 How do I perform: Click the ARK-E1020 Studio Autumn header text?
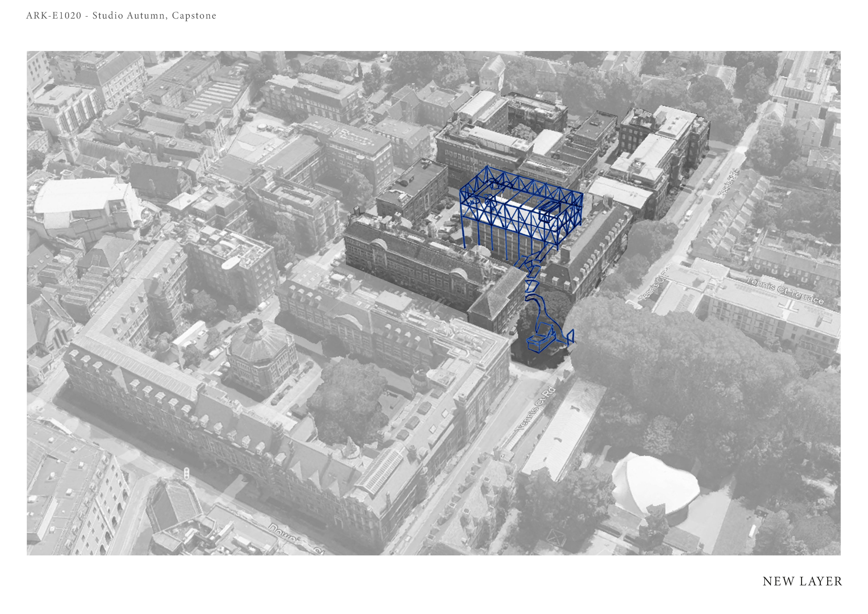121,15
